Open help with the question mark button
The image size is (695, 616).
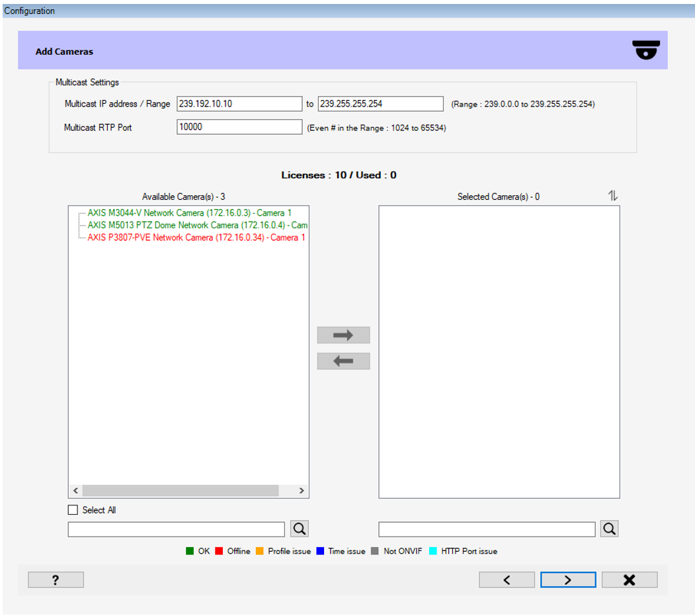click(x=56, y=580)
